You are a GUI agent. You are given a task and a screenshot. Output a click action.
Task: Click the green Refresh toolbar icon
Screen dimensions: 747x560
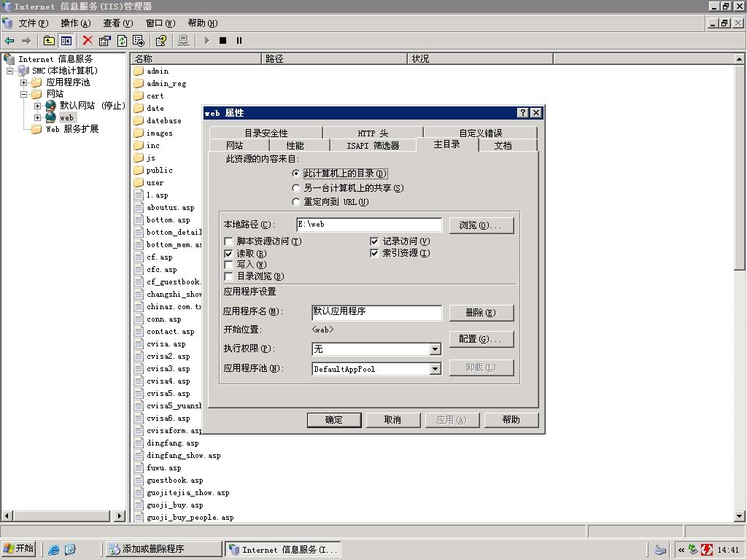[122, 41]
